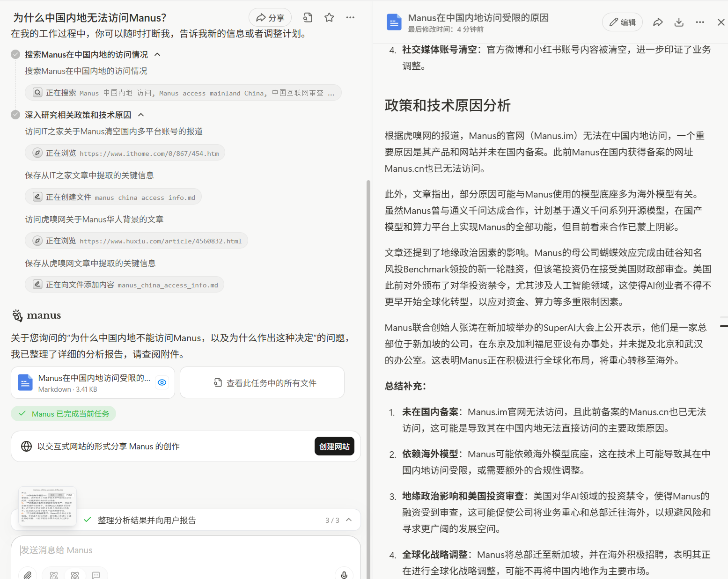The width and height of the screenshot is (728, 579).
Task: Click the globe icon by interactive website text
Action: (x=27, y=447)
